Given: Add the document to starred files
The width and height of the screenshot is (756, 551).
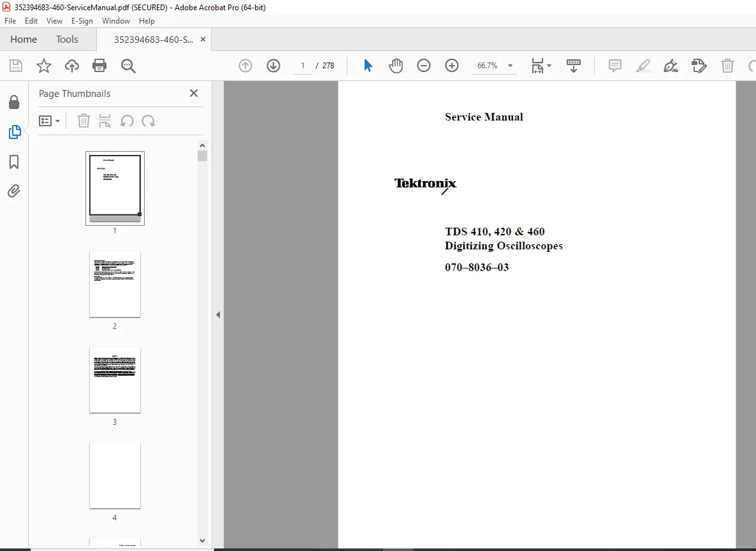Looking at the screenshot, I should [44, 66].
